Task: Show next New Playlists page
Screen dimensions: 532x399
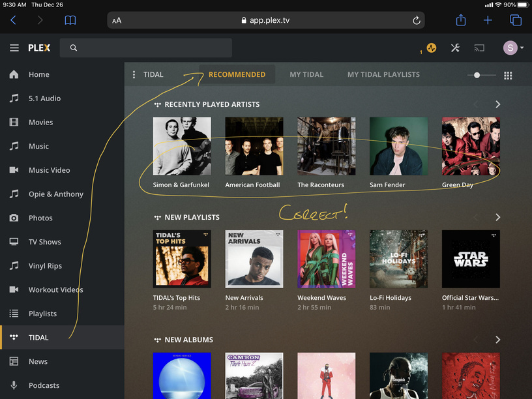Action: (497, 217)
